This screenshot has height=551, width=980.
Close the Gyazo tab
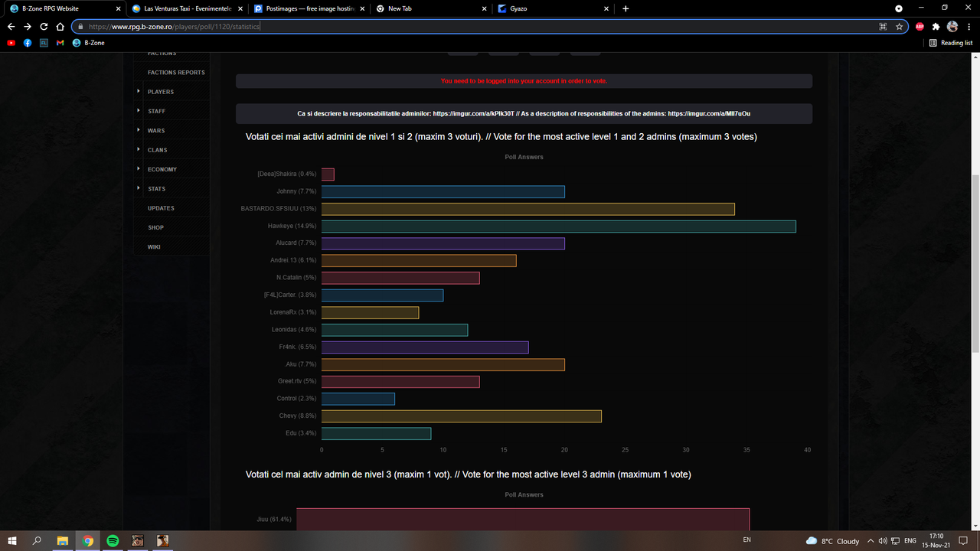pos(606,8)
